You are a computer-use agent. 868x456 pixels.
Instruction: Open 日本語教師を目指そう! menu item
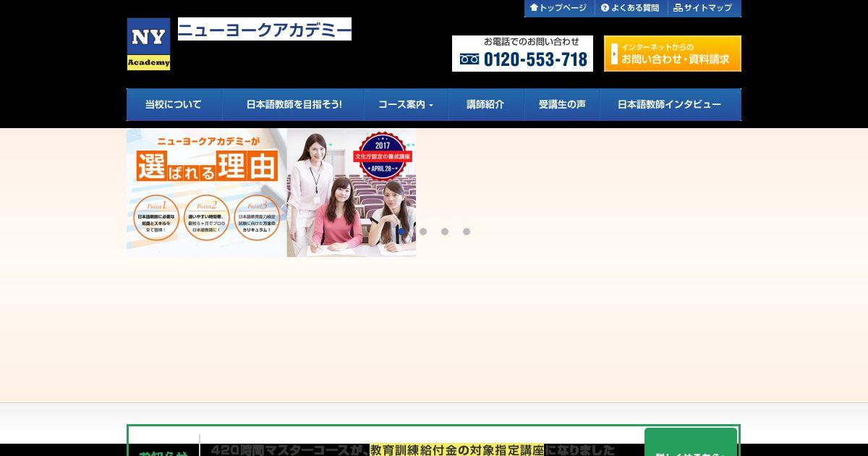click(x=294, y=104)
